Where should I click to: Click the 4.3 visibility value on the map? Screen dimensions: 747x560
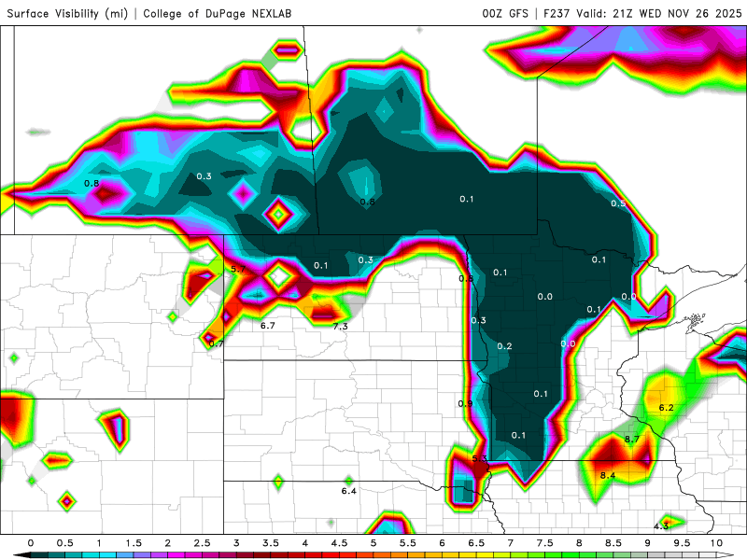pos(661,526)
